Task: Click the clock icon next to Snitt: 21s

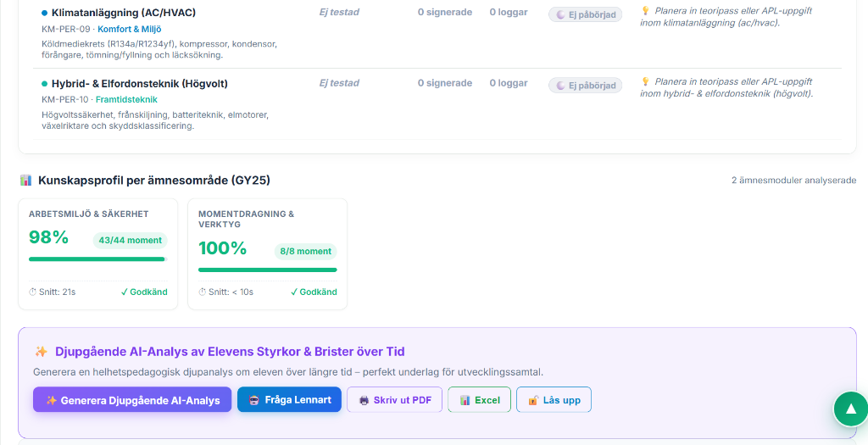Action: [32, 292]
